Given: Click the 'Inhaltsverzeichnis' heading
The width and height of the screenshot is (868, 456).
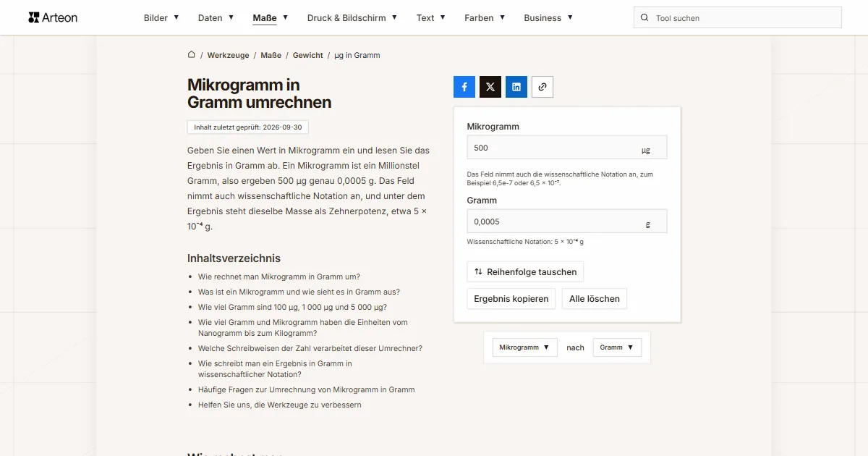Looking at the screenshot, I should point(234,258).
